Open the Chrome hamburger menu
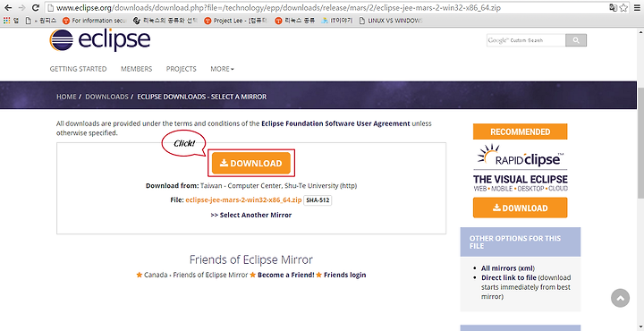Image resolution: width=644 pixels, height=331 pixels. pos(637,7)
